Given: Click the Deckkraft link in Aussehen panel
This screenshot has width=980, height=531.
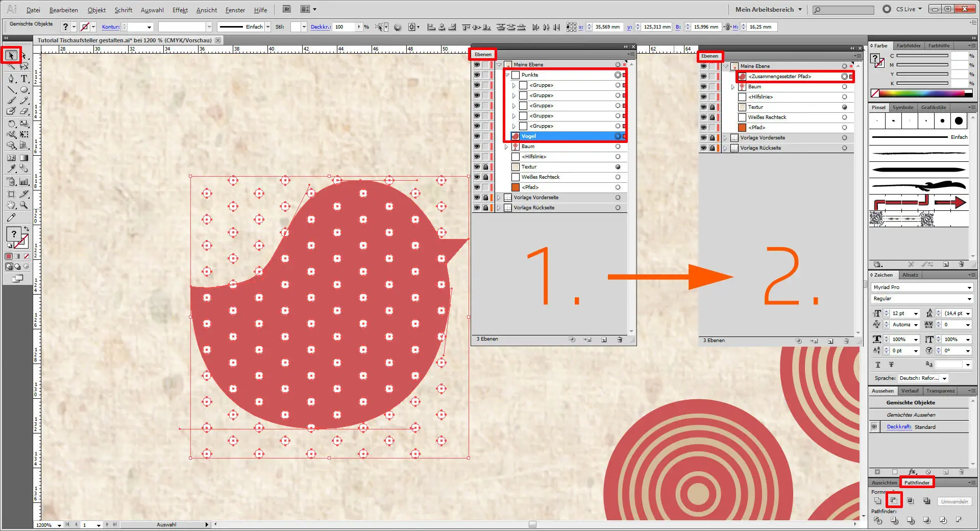Looking at the screenshot, I should point(899,427).
